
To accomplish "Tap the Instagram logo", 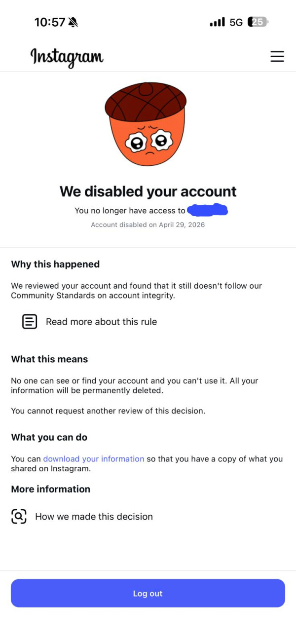I will (x=67, y=57).
